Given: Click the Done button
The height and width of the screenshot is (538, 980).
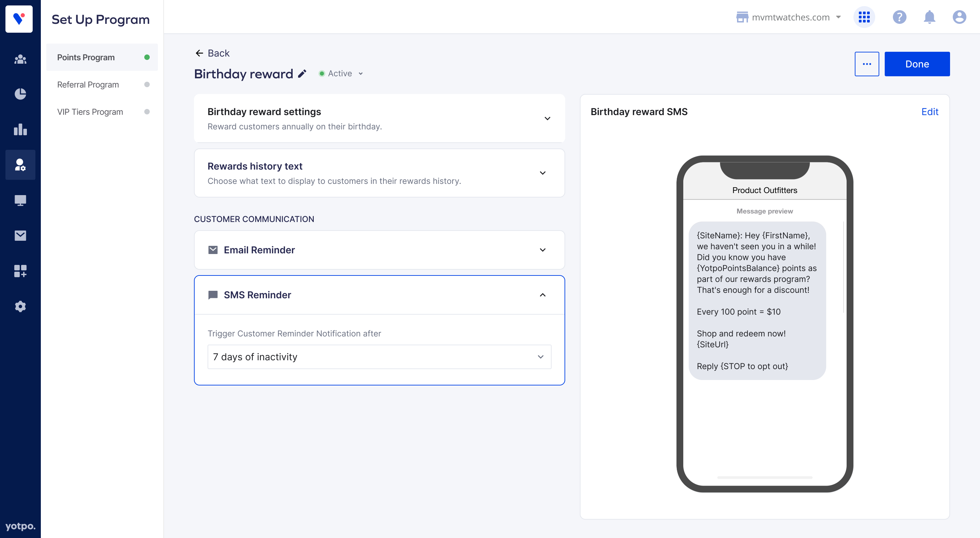Looking at the screenshot, I should [x=916, y=64].
